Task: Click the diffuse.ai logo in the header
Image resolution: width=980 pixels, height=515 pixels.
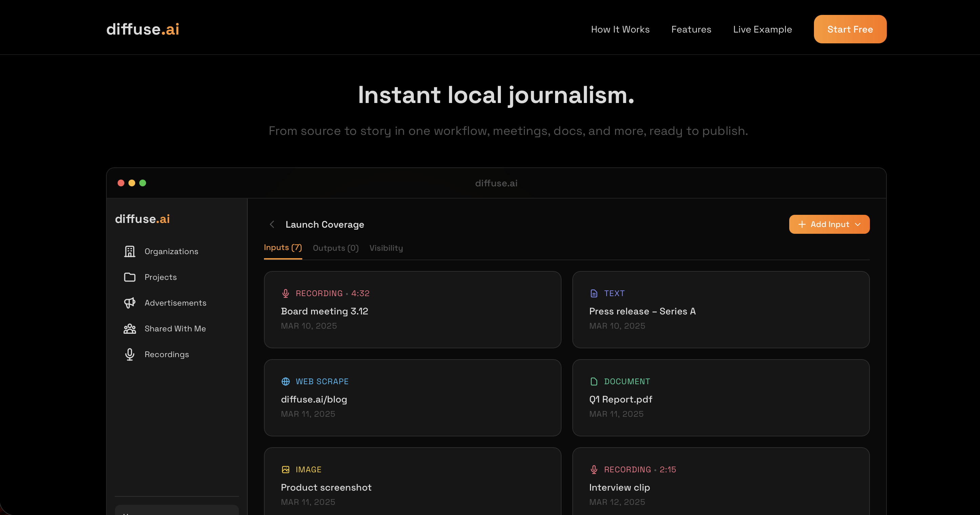Action: click(143, 29)
